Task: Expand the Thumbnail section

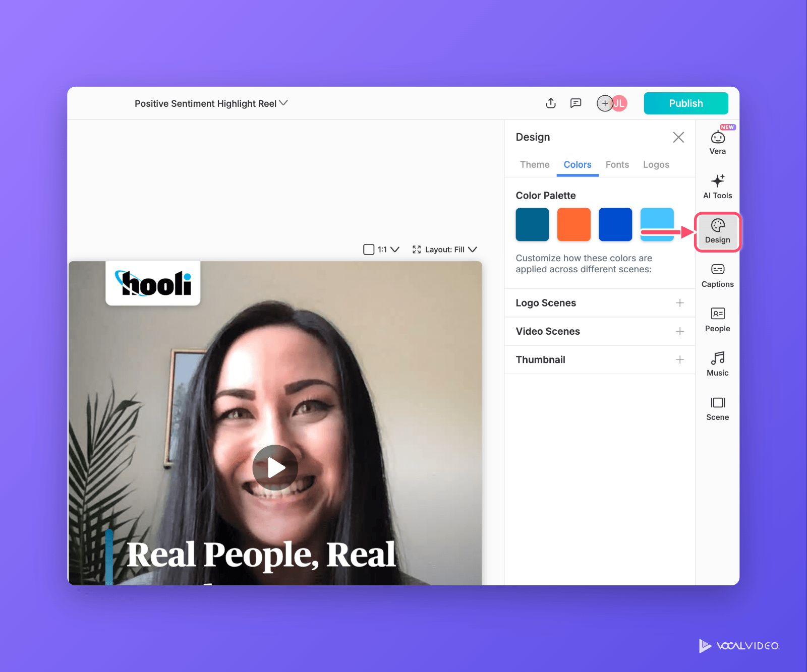Action: [x=600, y=359]
